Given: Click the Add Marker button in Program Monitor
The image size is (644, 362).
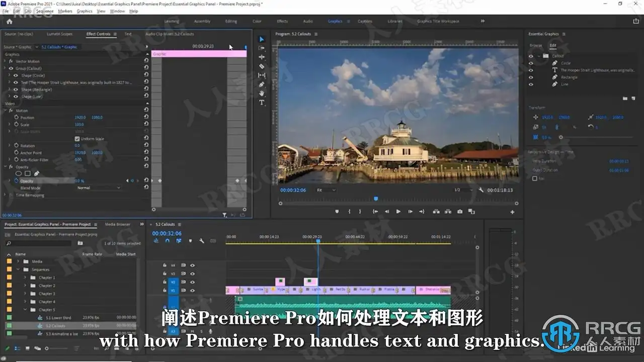Looking at the screenshot, I should (337, 212).
